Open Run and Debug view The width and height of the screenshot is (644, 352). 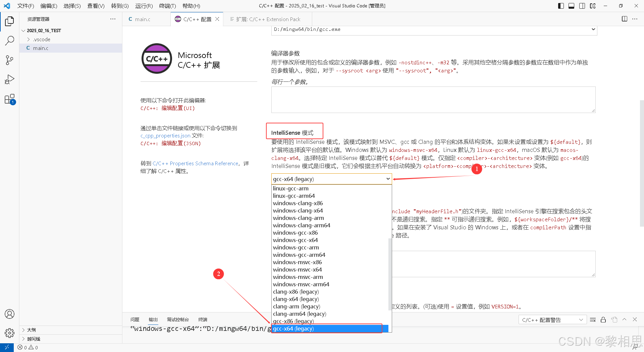(9, 79)
